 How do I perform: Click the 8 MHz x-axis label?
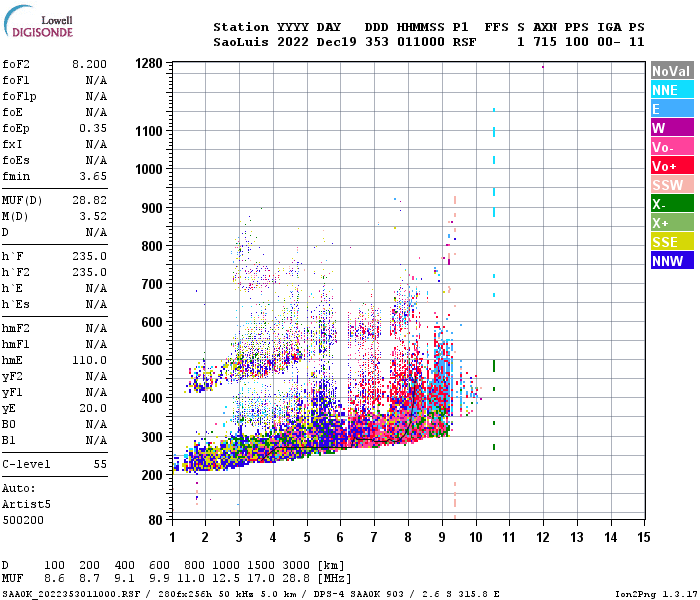point(408,537)
